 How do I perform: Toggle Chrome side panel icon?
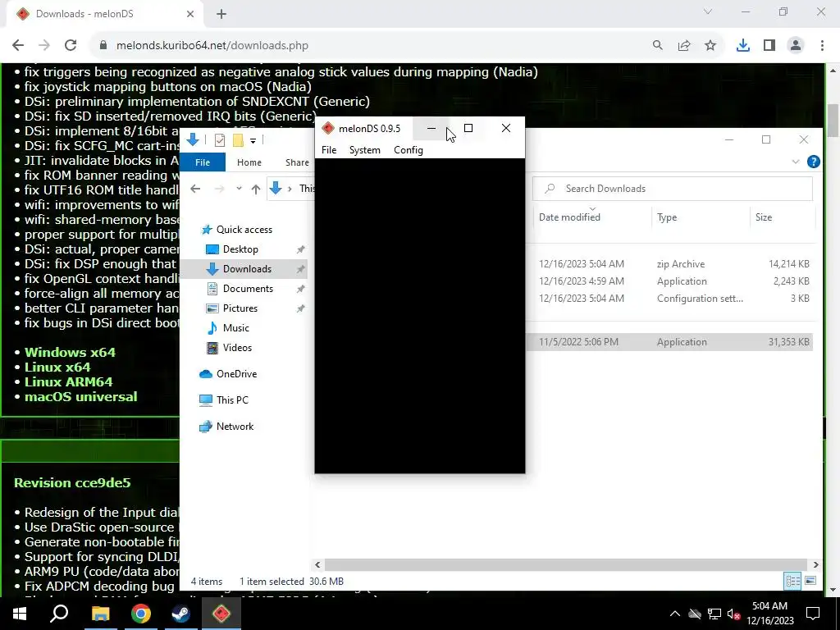pos(769,46)
